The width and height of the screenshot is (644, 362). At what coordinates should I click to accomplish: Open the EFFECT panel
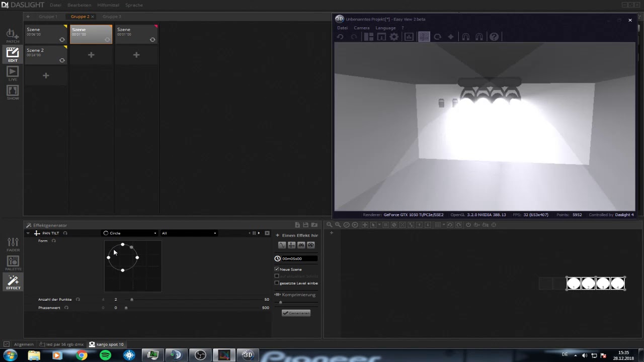13,283
